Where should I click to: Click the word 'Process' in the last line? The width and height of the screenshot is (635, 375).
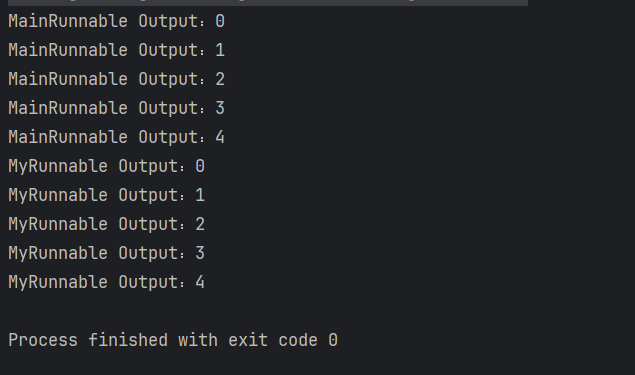pos(43,340)
